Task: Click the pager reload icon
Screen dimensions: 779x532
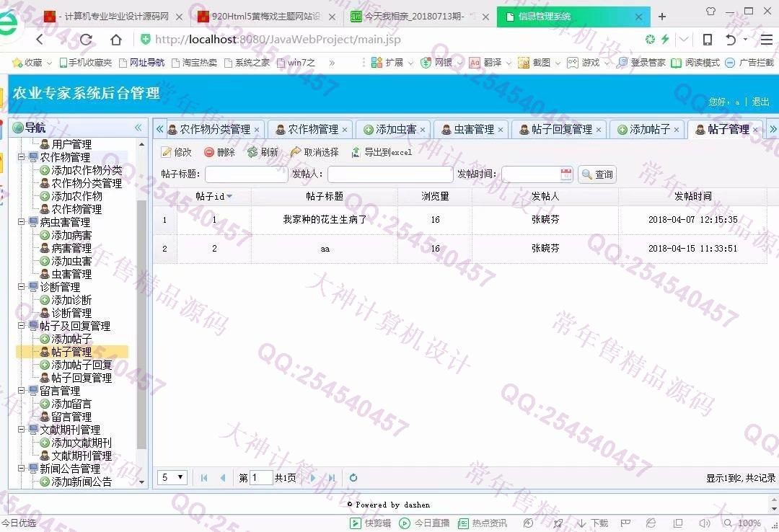Action: tap(353, 478)
